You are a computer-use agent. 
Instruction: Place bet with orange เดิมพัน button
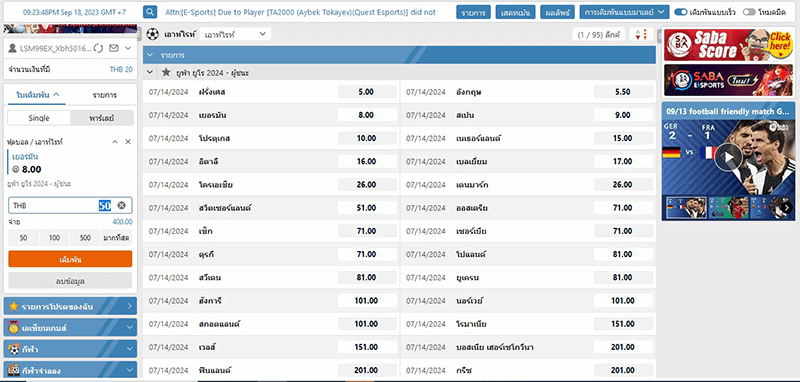tap(70, 259)
